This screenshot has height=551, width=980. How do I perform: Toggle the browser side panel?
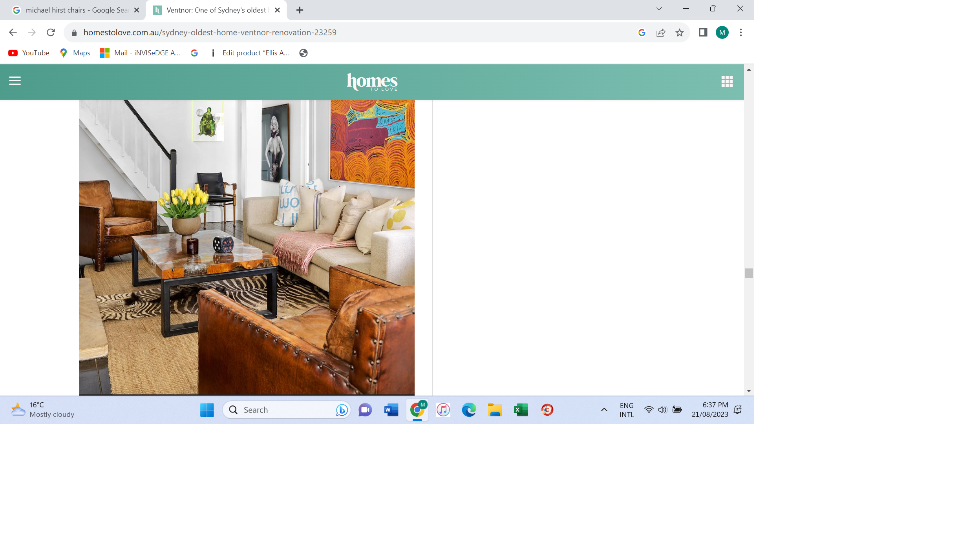703,33
